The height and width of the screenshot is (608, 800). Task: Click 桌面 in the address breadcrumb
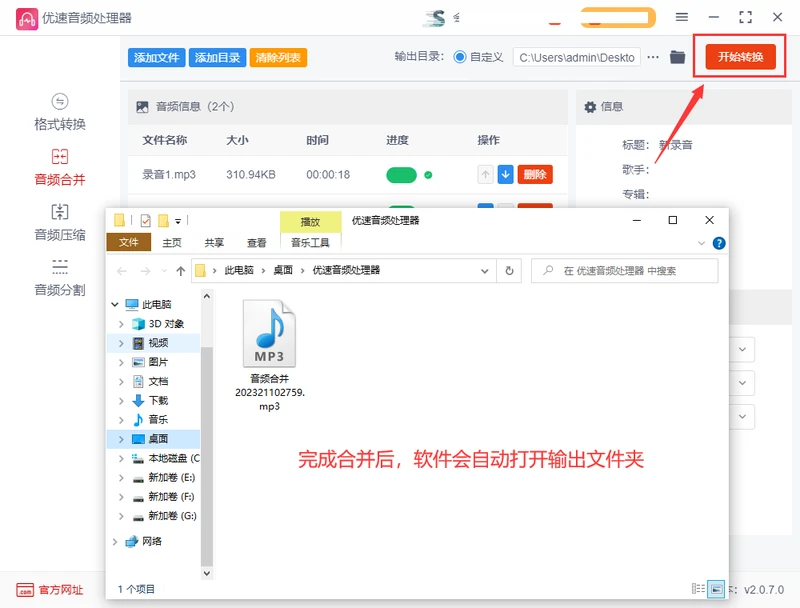[283, 270]
